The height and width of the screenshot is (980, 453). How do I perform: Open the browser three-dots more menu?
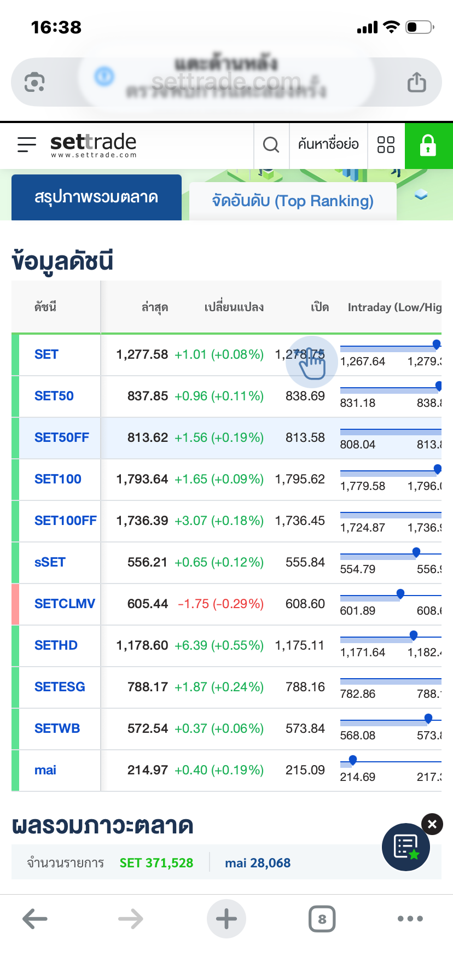(x=410, y=919)
